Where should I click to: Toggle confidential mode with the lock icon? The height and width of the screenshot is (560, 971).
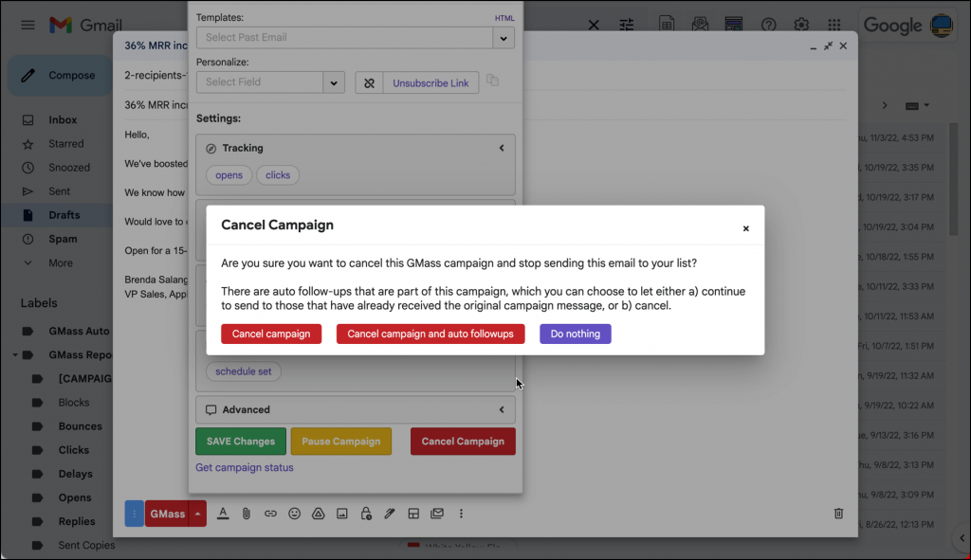(366, 513)
